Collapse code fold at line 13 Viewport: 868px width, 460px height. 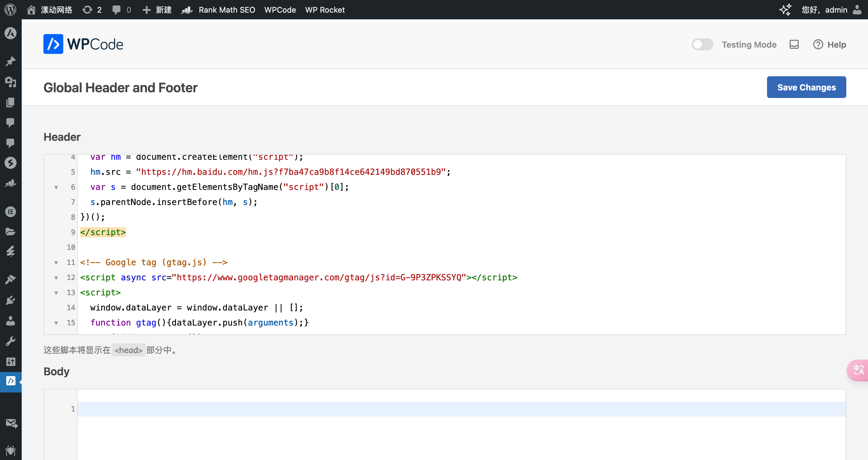pos(56,293)
